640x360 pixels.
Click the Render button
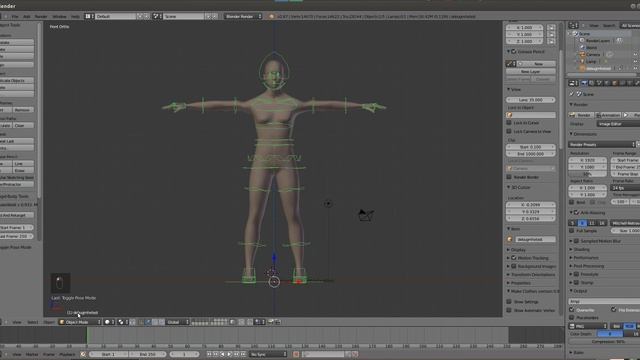581,115
